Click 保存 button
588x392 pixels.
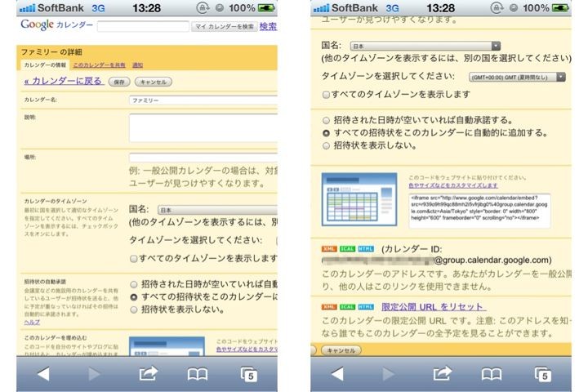click(119, 82)
